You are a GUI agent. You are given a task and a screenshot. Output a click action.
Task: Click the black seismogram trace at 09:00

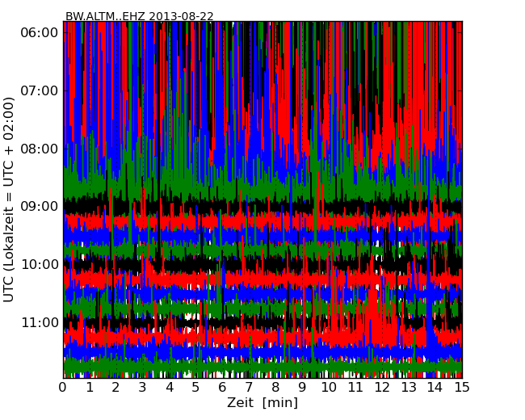click(x=262, y=207)
